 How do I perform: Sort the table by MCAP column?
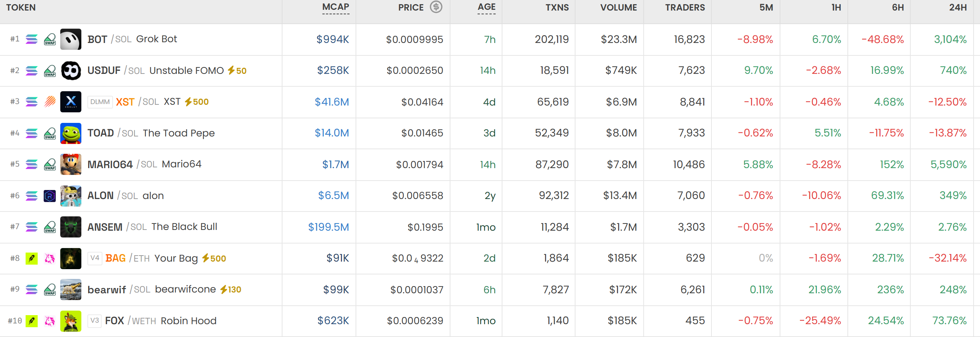point(336,7)
